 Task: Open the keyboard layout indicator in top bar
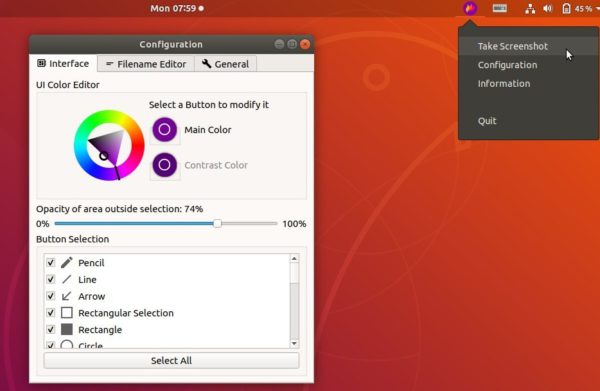tap(499, 8)
